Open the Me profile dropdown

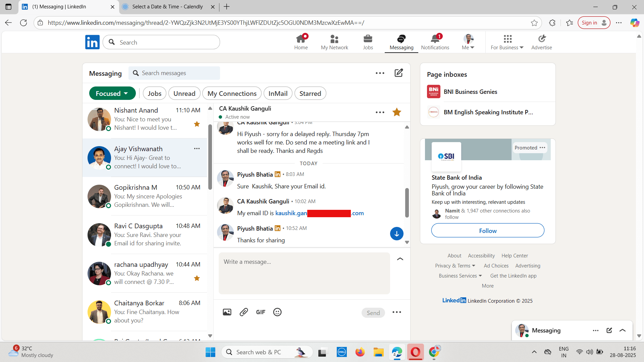468,42
